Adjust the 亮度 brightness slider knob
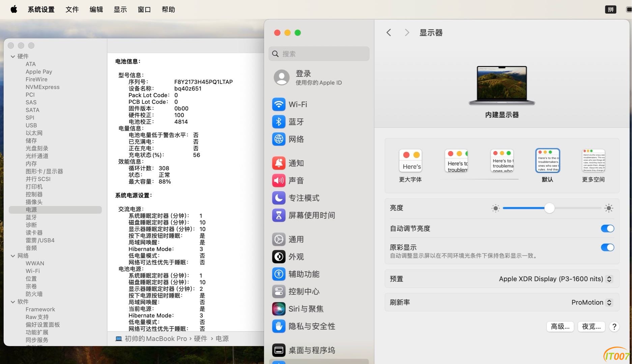Screen dimensions: 632x364 549,208
